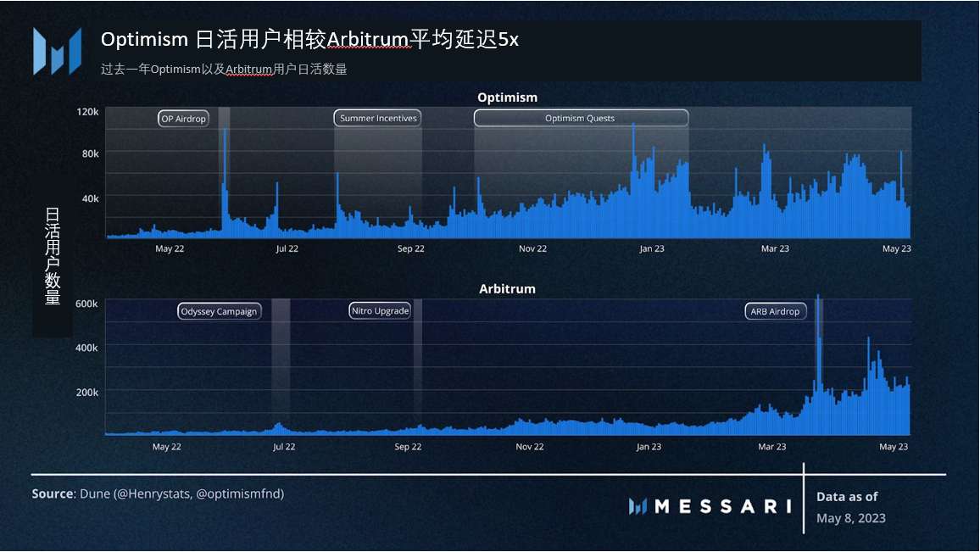
Task: Click Nov 22 on the Arbitrum x-axis
Action: coord(529,447)
